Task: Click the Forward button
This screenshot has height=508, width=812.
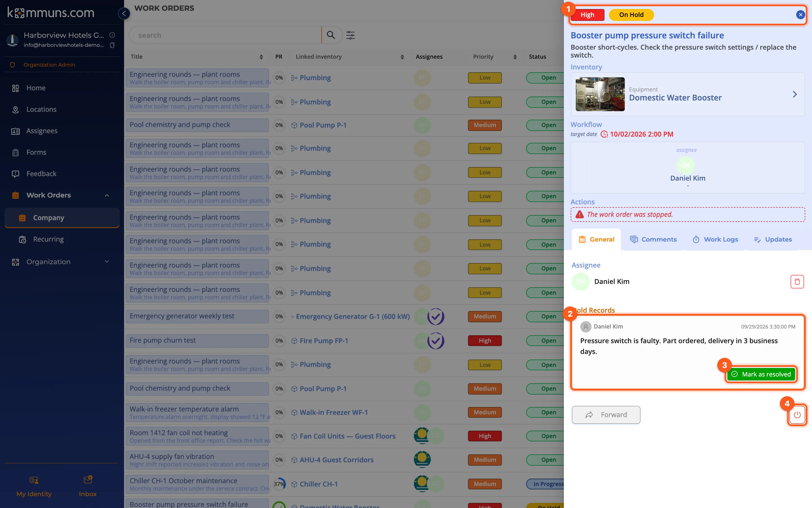Action: click(606, 415)
